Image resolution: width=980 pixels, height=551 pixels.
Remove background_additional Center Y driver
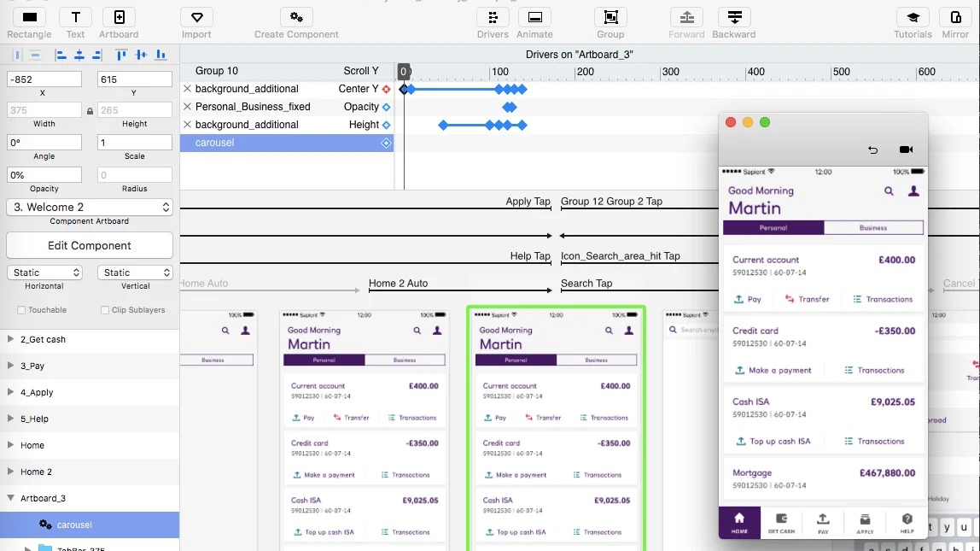pyautogui.click(x=187, y=89)
